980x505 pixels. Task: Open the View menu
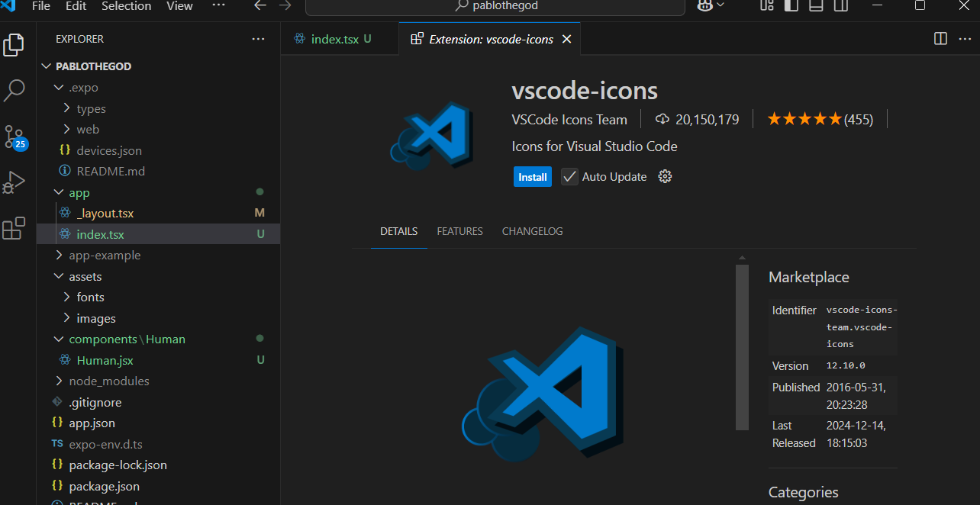(x=179, y=6)
